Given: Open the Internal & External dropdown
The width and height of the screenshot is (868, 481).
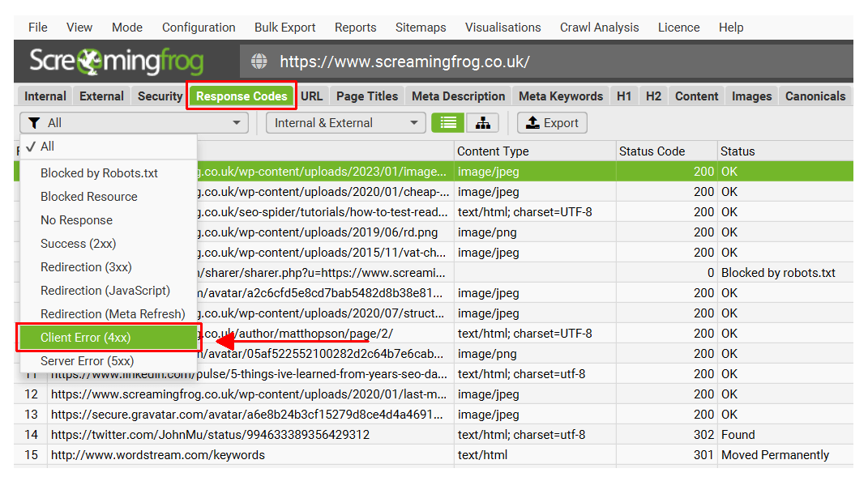Looking at the screenshot, I should [x=345, y=123].
